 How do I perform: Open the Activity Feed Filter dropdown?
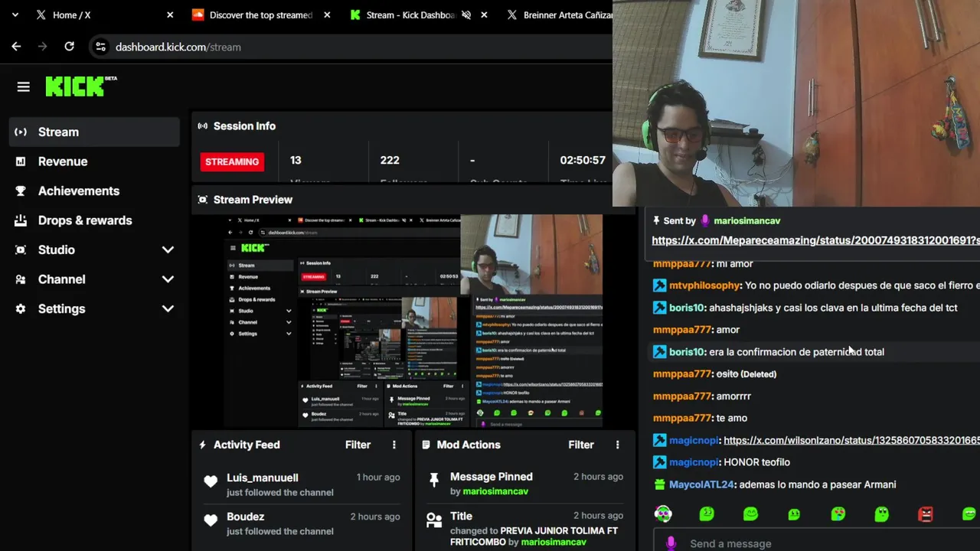point(358,445)
